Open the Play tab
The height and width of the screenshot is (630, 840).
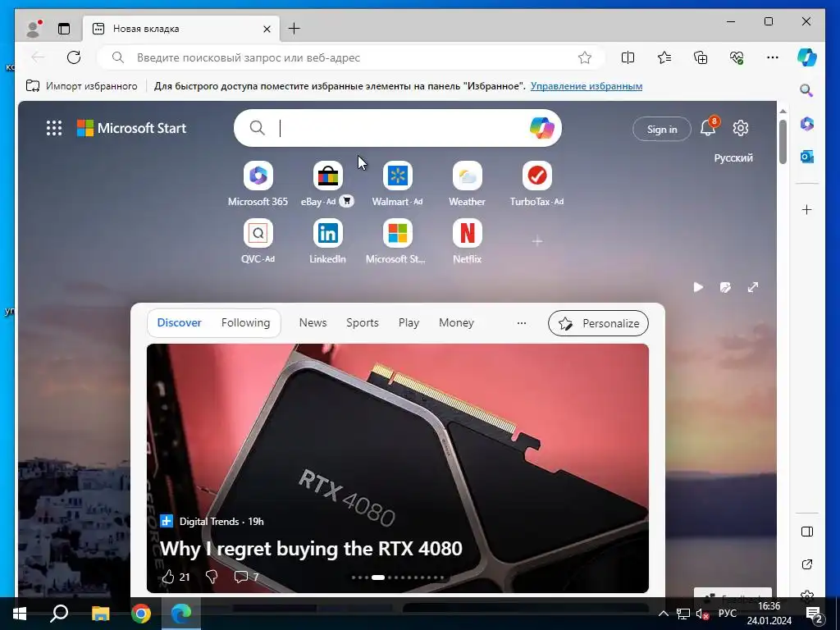409,322
